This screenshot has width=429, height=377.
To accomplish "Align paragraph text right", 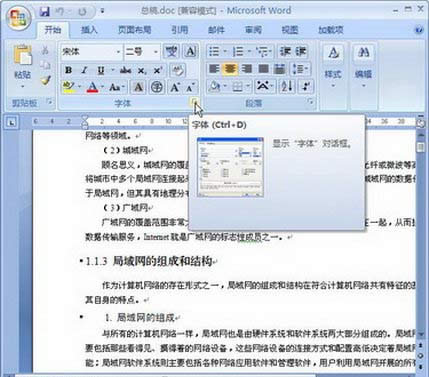I will [x=247, y=69].
